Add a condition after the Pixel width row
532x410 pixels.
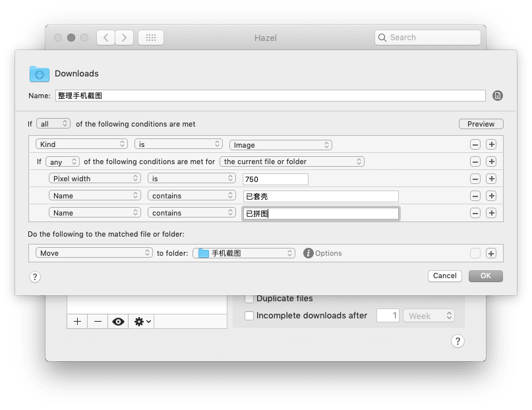[490, 179]
